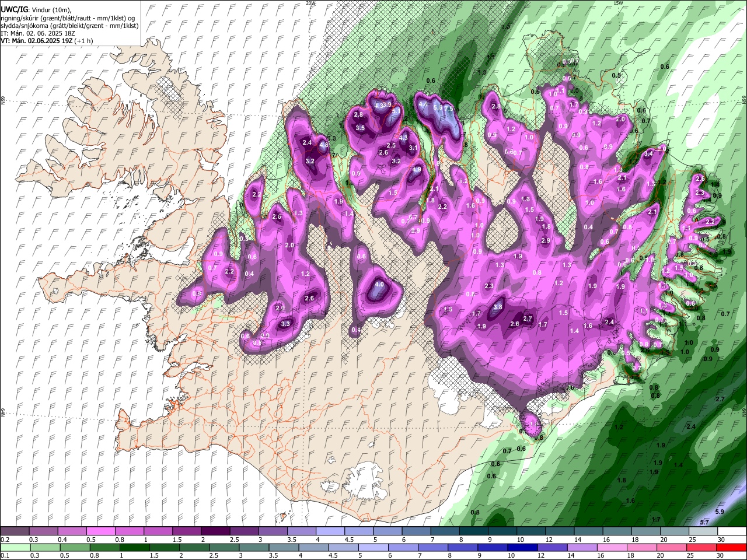Pick the darkest purple swatch in snow scale
Image resolution: width=747 pixels, height=560 pixels.
coord(215,531)
